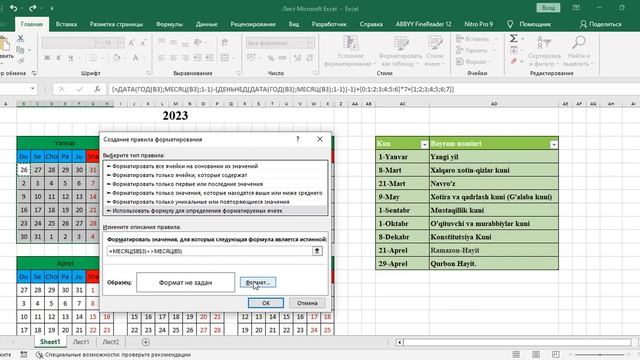This screenshot has height=360, width=640.
Task: Open Стили ячеек gallery
Action: [435, 51]
